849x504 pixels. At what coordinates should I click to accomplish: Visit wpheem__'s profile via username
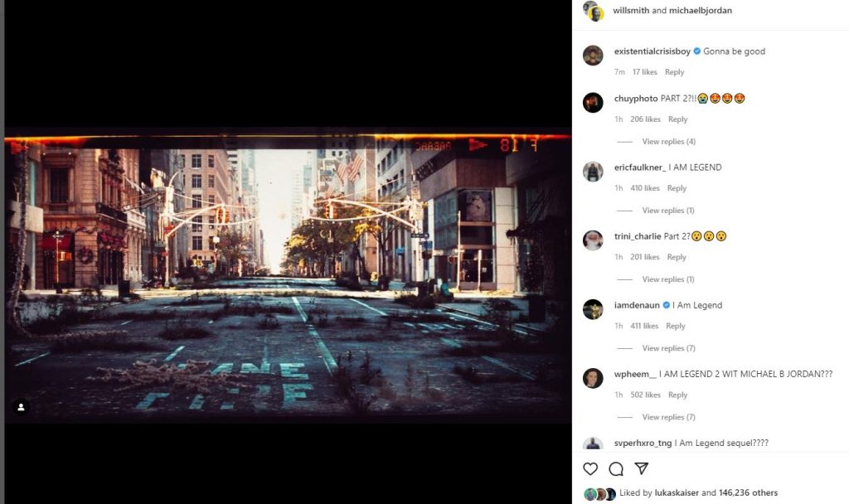point(635,374)
